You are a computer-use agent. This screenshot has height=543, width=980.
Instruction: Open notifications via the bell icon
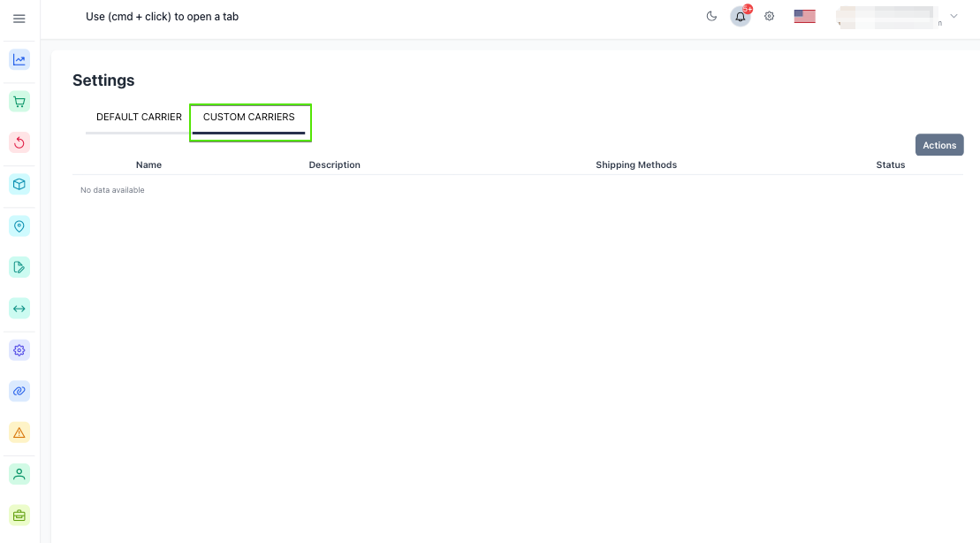pyautogui.click(x=741, y=16)
